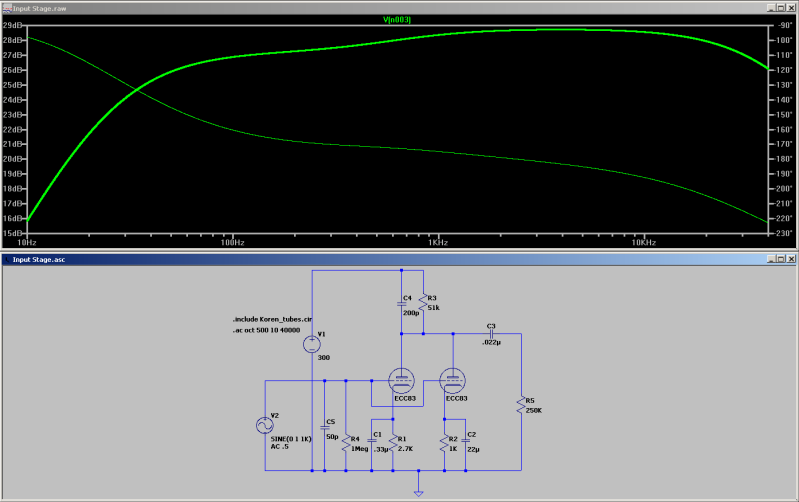Click the 50p value of C5
Viewport: 799px width, 502px height.
tap(332, 437)
